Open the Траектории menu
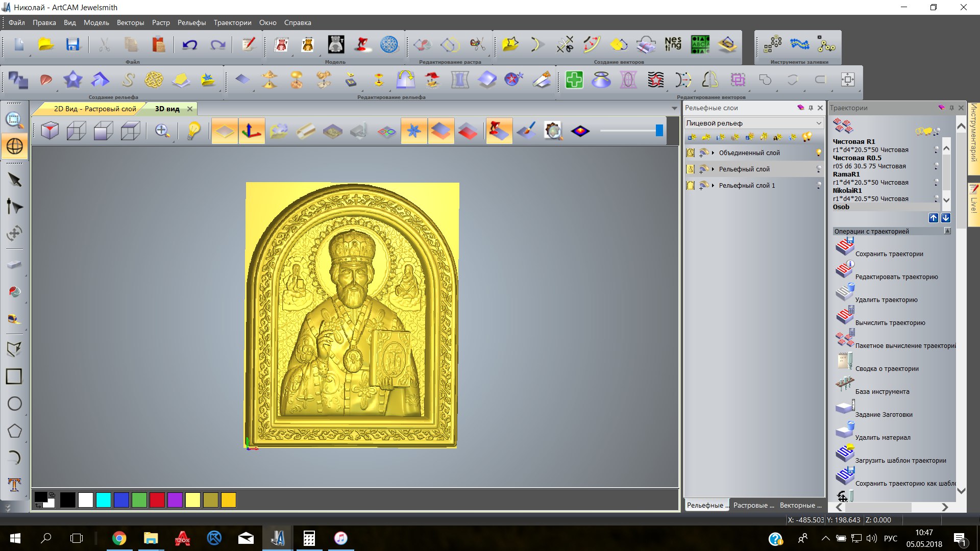Viewport: 980px width, 551px height. 232,22
